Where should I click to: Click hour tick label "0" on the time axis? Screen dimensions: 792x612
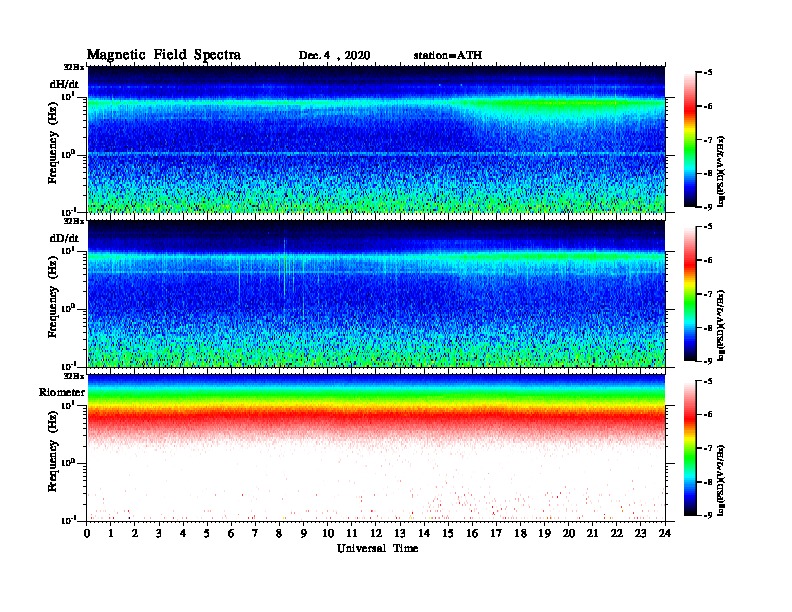pos(87,533)
